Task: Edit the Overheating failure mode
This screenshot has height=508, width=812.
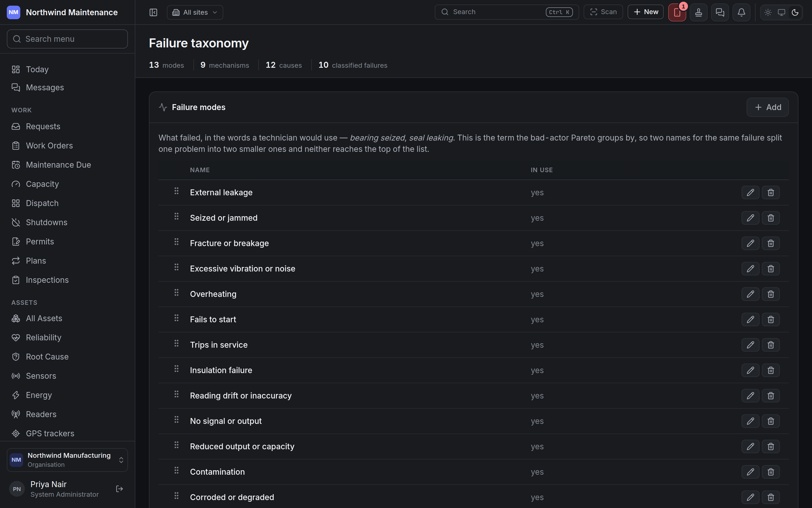Action: click(751, 294)
